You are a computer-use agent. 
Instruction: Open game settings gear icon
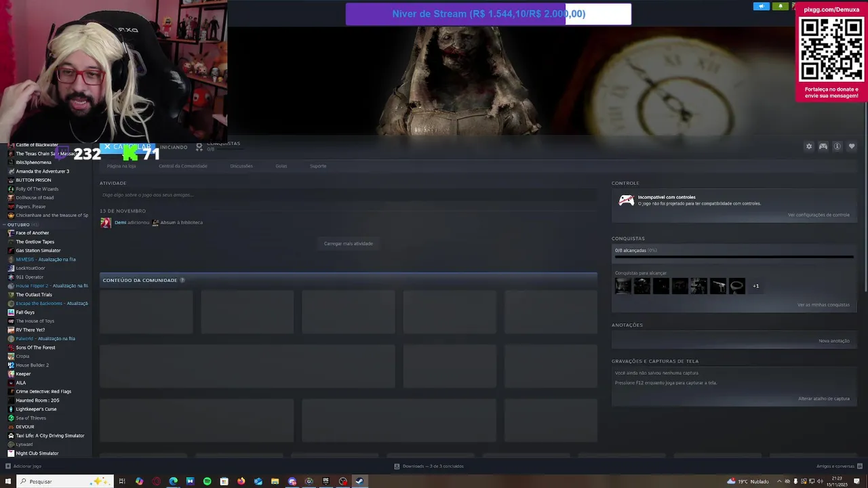click(808, 146)
